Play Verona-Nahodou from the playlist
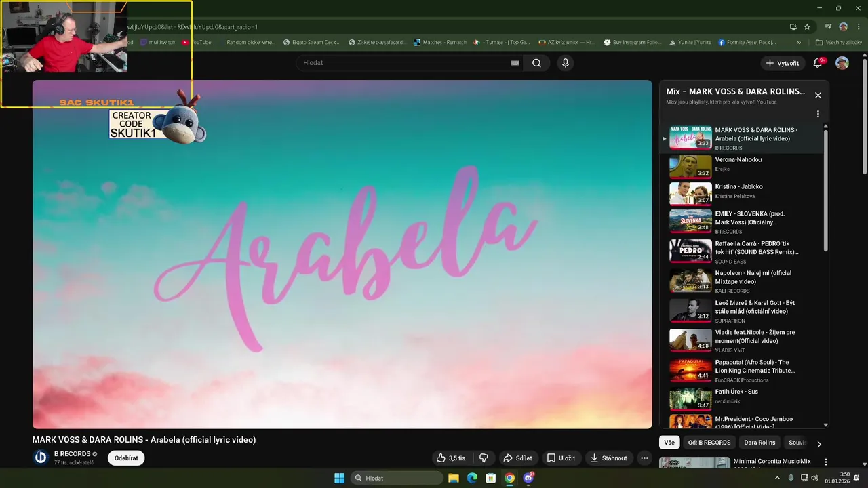The width and height of the screenshot is (868, 488). tap(742, 166)
